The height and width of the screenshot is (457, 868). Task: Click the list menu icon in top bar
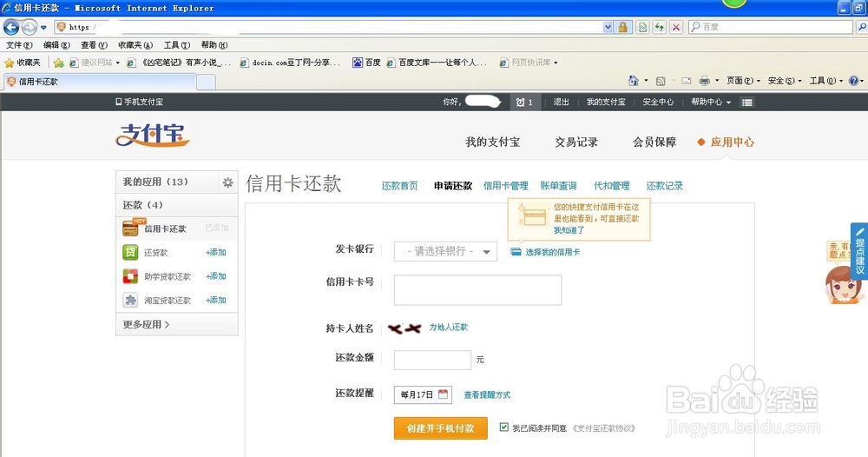(x=746, y=102)
